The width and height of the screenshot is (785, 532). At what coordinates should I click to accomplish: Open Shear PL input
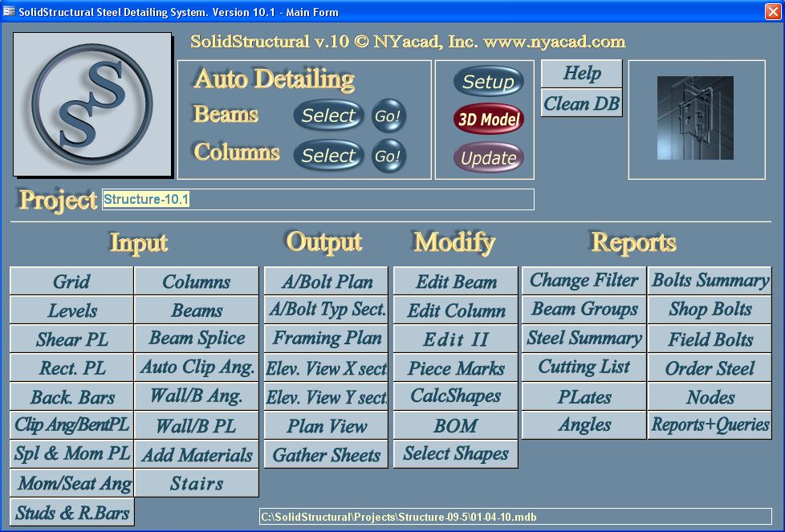(71, 339)
